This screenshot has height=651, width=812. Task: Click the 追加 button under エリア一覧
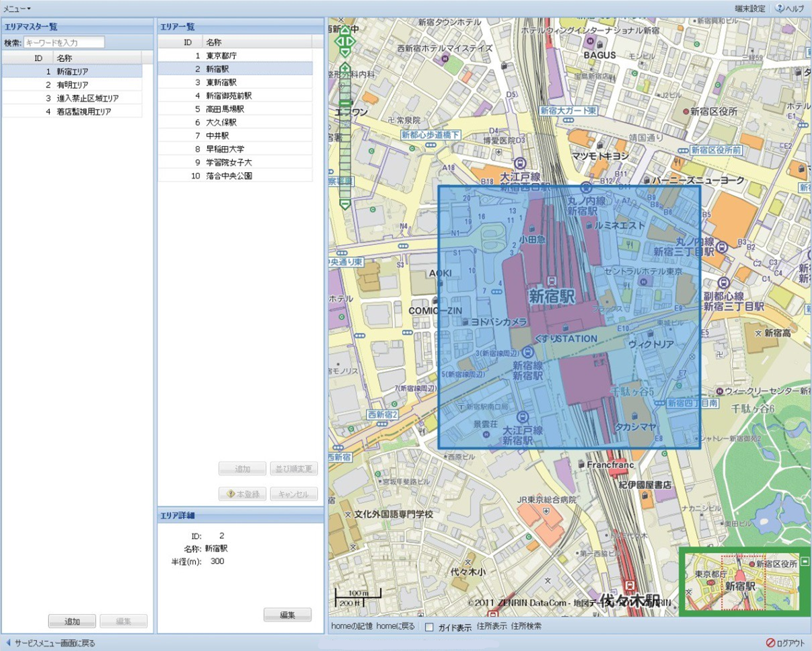(x=242, y=469)
